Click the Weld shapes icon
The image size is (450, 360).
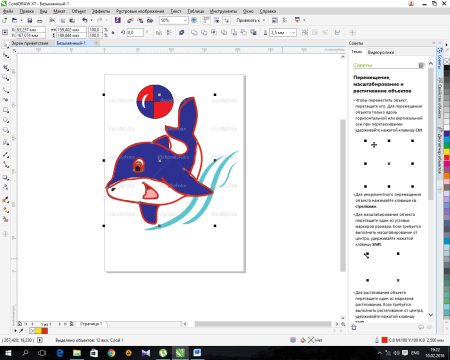(x=194, y=32)
